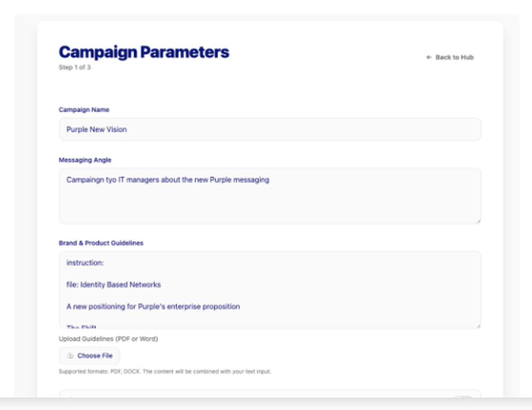Select the text Purple New Vision
This screenshot has height=410, width=532.
(x=96, y=129)
